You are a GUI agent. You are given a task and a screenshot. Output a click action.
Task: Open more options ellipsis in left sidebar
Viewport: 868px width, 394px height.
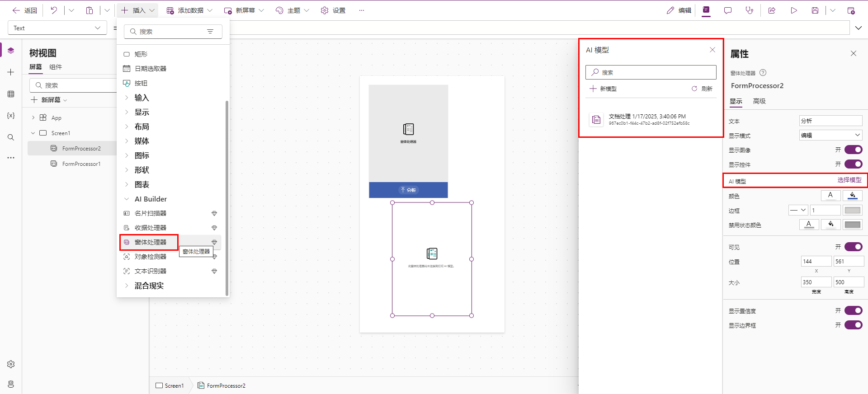coord(11,158)
